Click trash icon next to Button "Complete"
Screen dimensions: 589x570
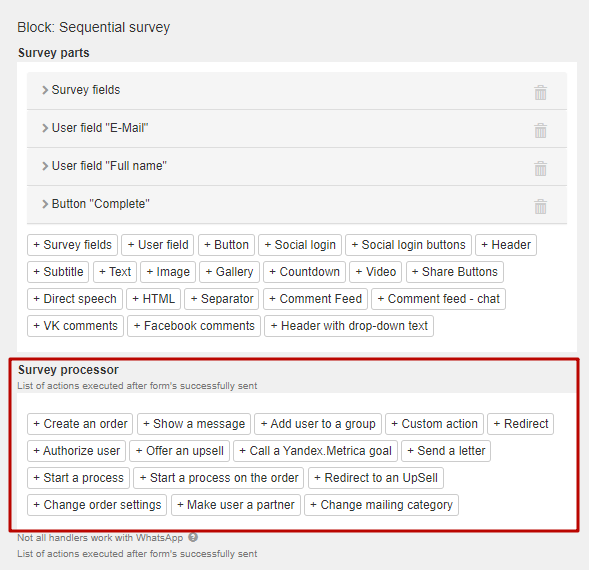pyautogui.click(x=540, y=206)
